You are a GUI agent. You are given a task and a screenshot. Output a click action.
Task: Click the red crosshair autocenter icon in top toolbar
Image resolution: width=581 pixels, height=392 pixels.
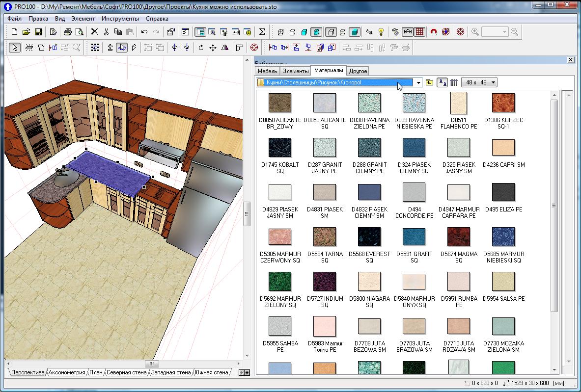[x=460, y=32]
